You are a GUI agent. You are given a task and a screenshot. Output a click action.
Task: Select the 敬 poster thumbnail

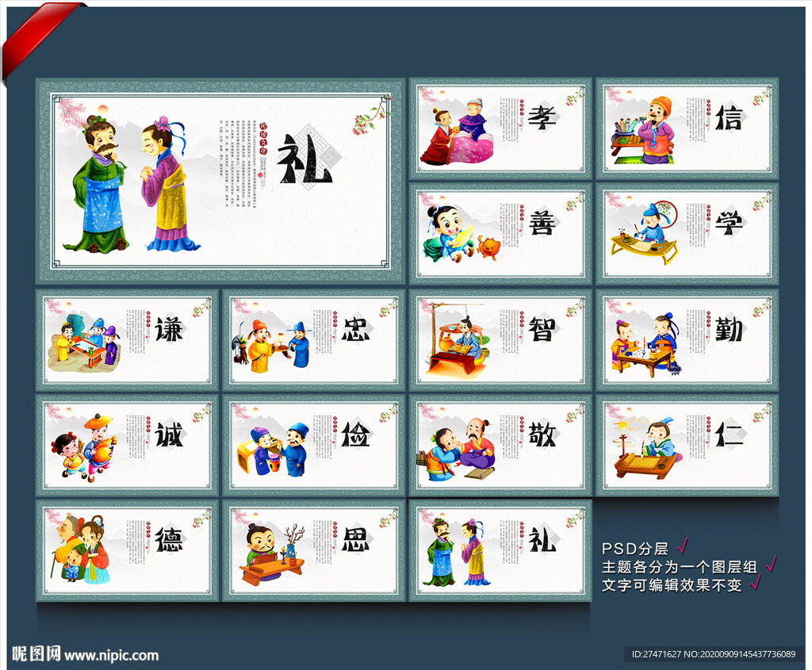point(500,446)
